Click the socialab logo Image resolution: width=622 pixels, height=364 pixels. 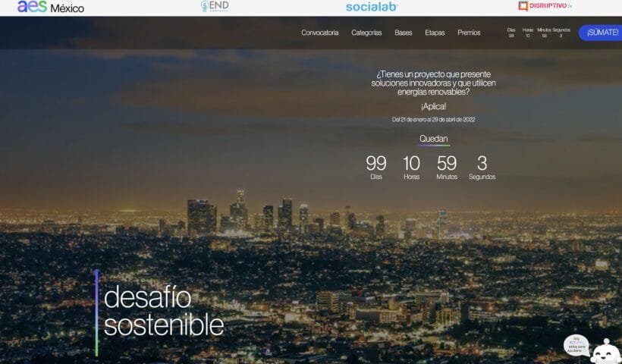371,7
